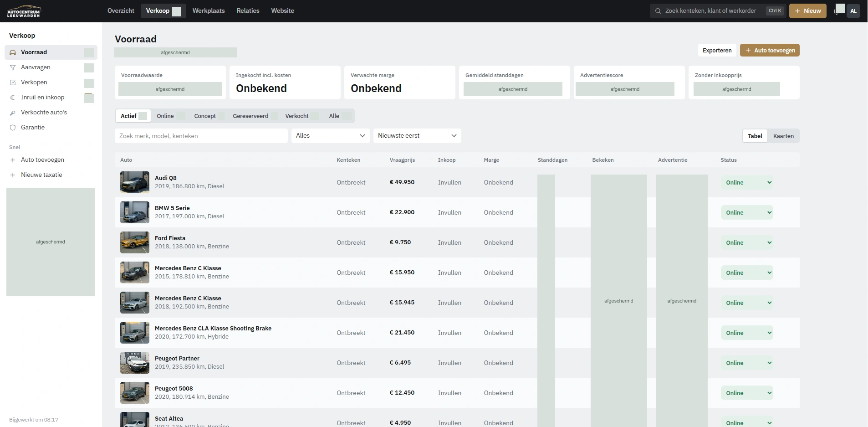868x427 pixels.
Task: Open status dropdown for Ford Fiesta
Action: [747, 242]
